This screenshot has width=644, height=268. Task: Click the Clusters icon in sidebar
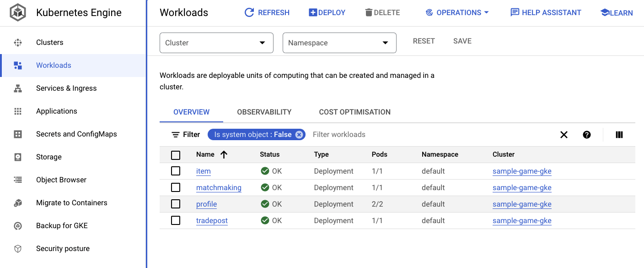pos(18,43)
